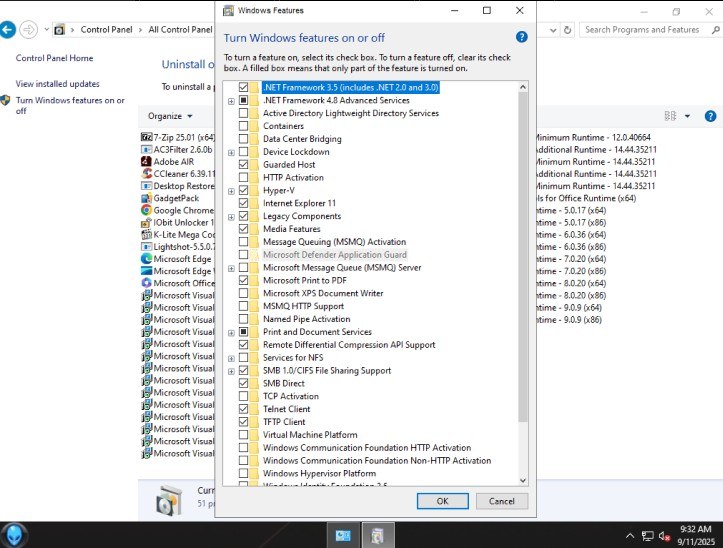Open the Organize dropdown menu
The width and height of the screenshot is (723, 548).
pos(170,116)
